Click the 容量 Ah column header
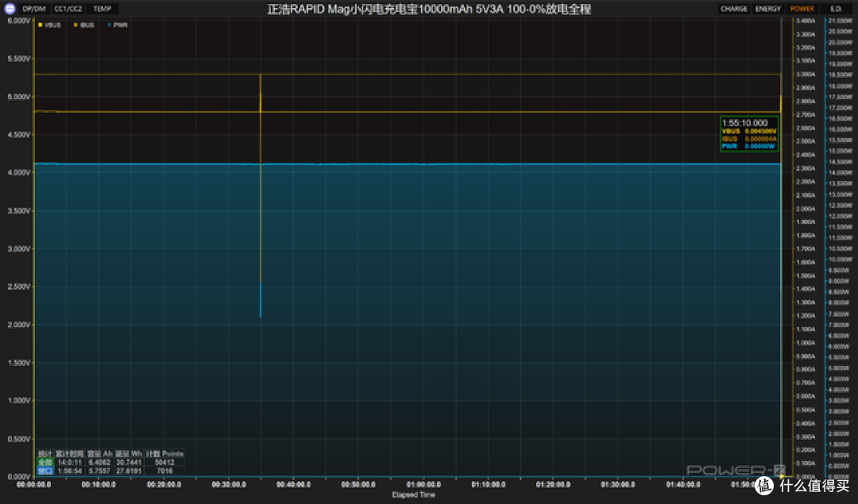 pyautogui.click(x=99, y=454)
